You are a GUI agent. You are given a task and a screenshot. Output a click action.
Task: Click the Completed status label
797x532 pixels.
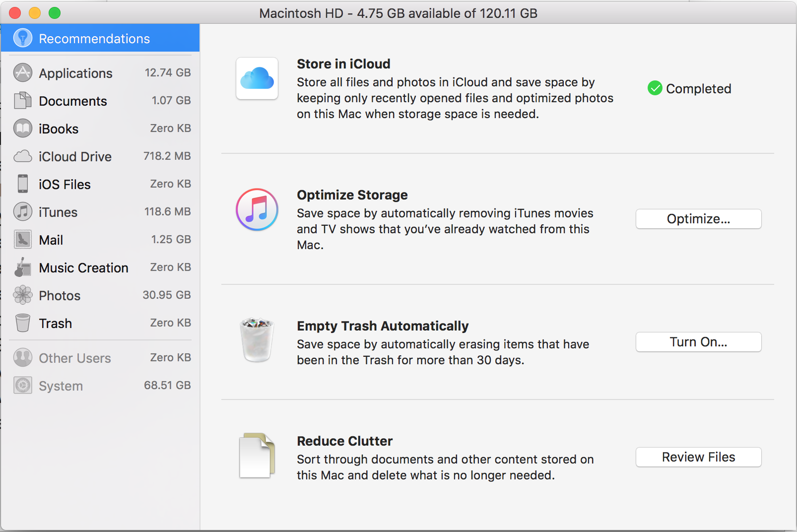(x=699, y=89)
